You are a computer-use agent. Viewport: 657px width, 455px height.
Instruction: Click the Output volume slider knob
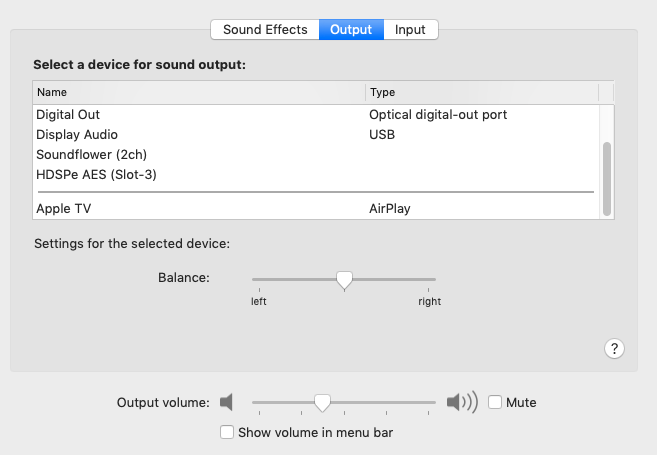coord(322,402)
